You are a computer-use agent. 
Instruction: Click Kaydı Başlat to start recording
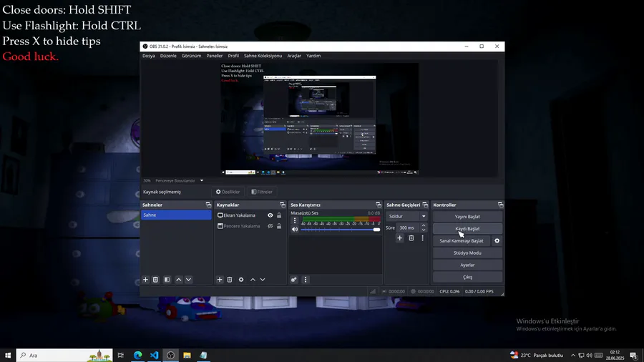pos(467,229)
